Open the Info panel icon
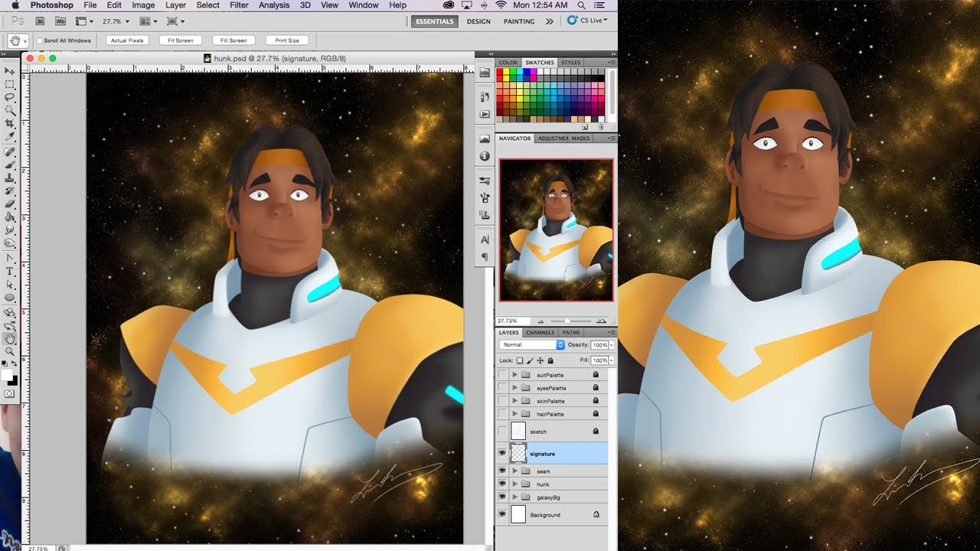Viewport: 980px width, 551px height. tap(485, 155)
